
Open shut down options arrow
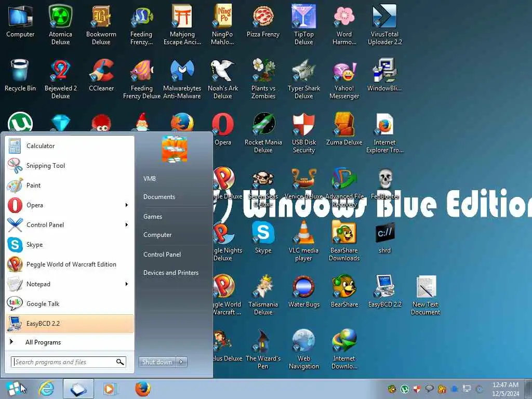tap(181, 362)
